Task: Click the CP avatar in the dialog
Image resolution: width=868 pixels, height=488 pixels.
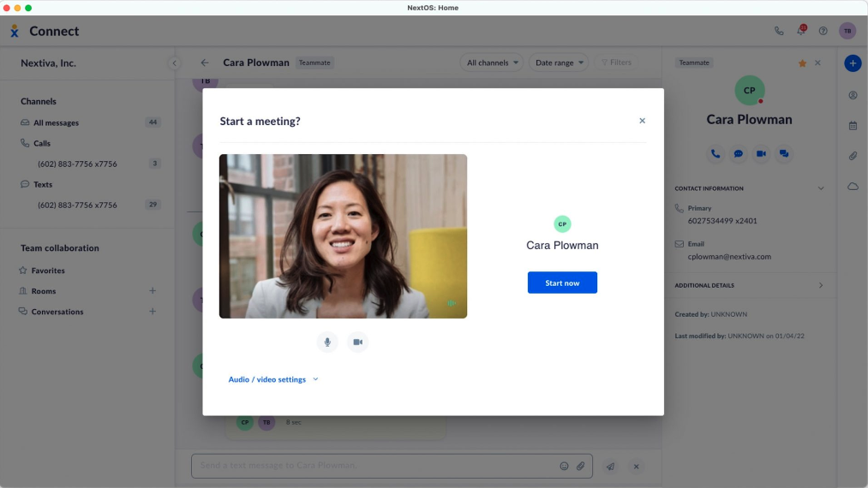Action: 562,224
